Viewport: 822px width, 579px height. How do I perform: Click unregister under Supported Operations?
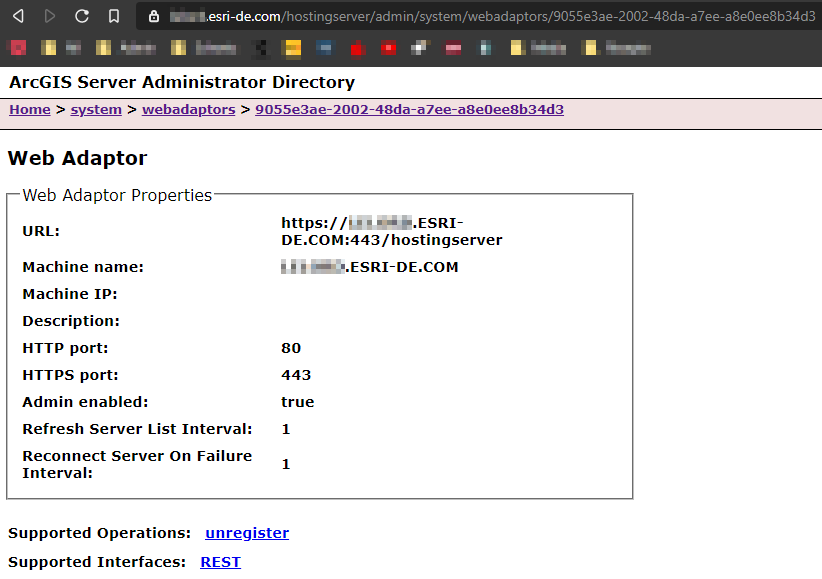(x=246, y=533)
